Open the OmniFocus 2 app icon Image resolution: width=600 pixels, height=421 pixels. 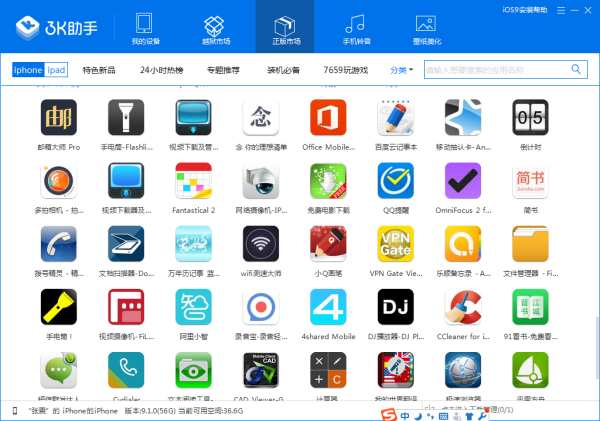(x=463, y=180)
